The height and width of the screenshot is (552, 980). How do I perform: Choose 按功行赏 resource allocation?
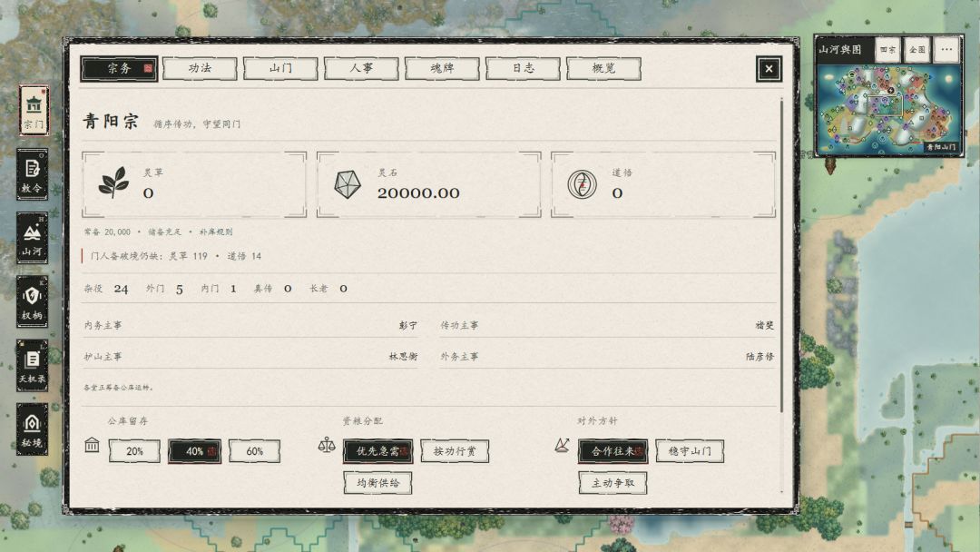tap(455, 451)
